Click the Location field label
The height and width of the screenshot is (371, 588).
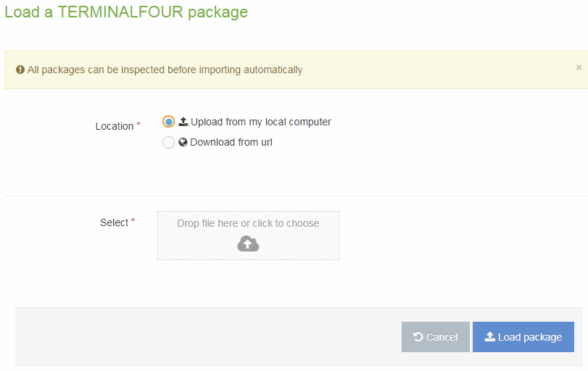tap(114, 126)
